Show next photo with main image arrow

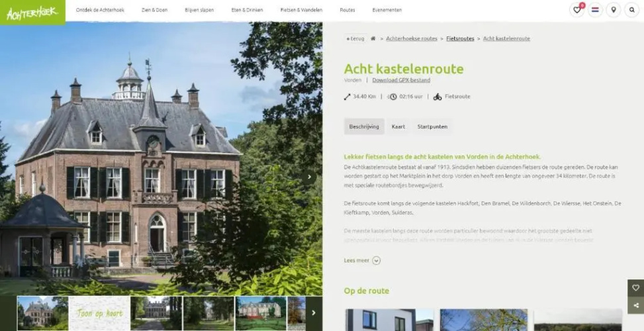coord(309,177)
